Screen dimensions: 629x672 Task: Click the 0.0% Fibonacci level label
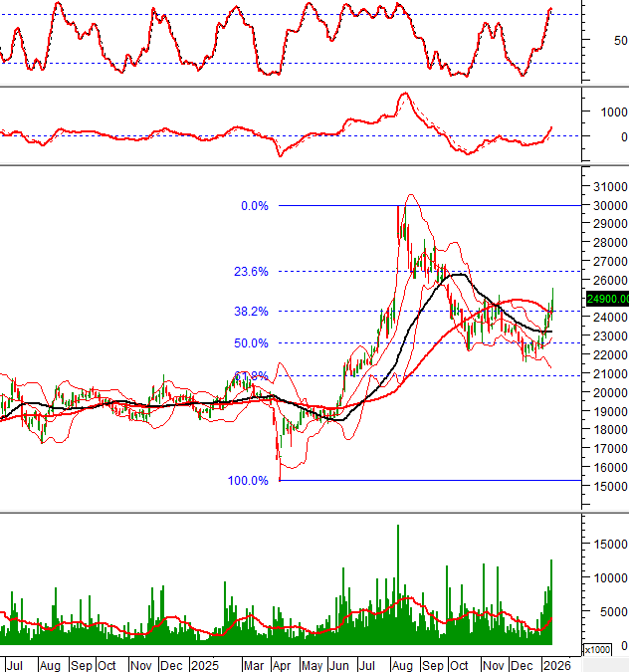pyautogui.click(x=255, y=206)
